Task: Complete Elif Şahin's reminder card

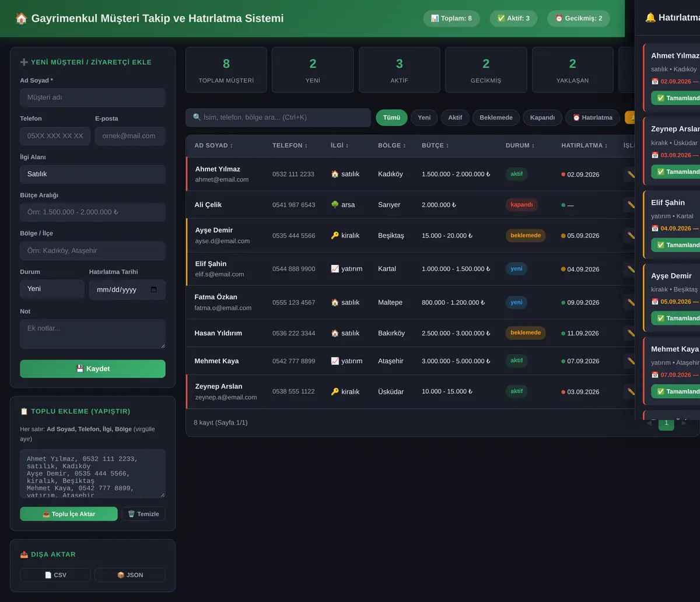Action: [675, 245]
